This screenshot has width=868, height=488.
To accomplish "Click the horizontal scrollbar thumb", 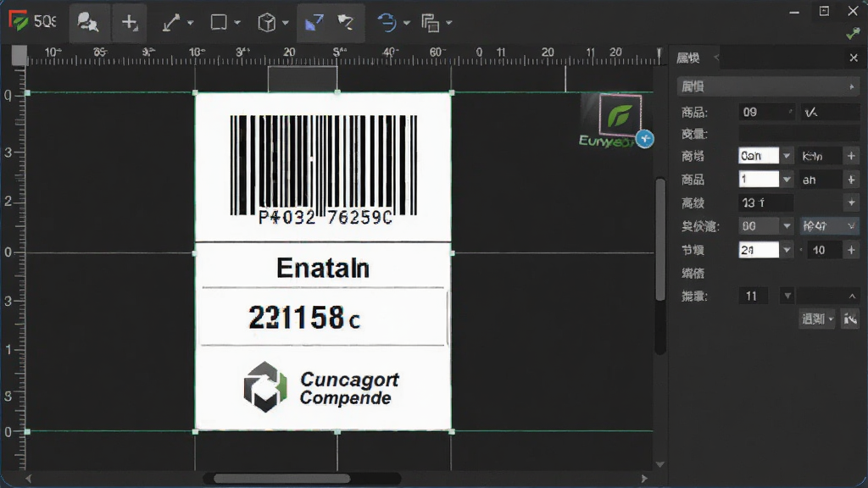I will tap(281, 479).
